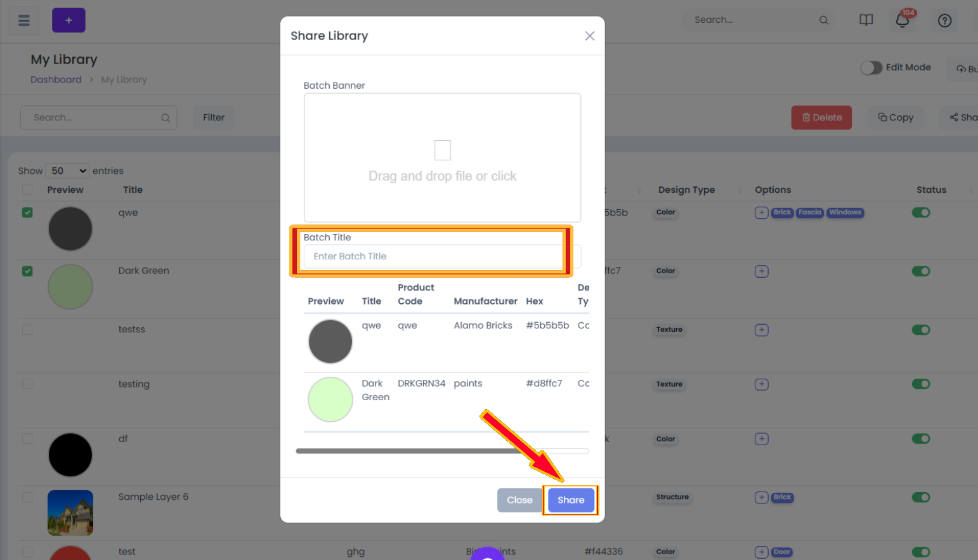This screenshot has height=560, width=978.
Task: Click the Copy button
Action: tap(896, 117)
